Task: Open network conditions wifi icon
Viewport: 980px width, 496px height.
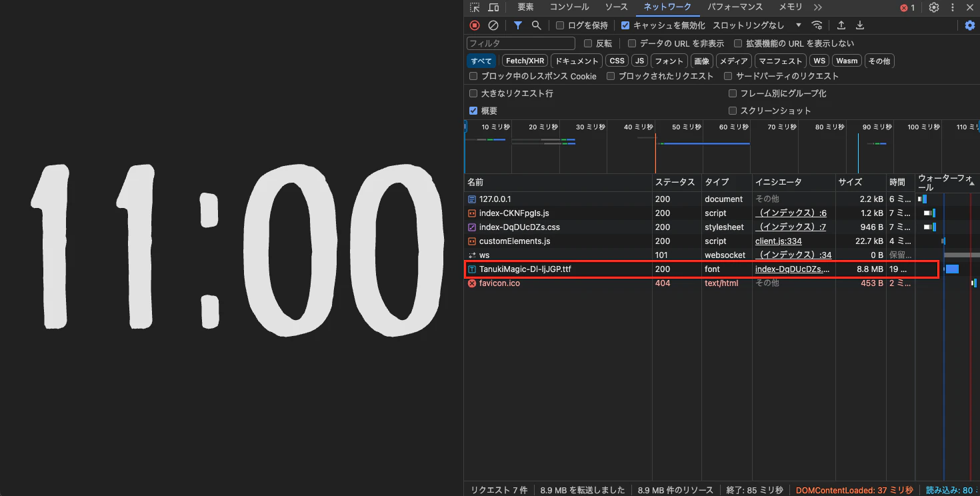Action: tap(817, 25)
